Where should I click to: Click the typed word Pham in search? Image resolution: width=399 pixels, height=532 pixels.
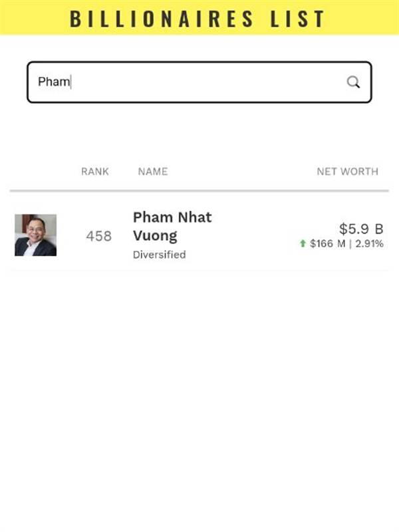coord(54,82)
